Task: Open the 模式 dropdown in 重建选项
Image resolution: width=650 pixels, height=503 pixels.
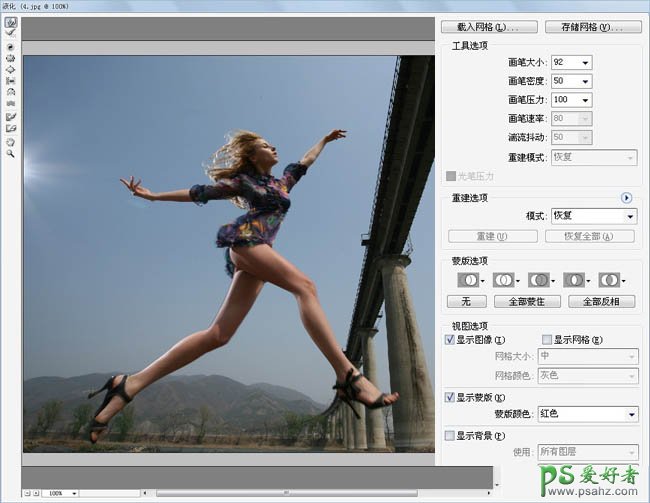Action: [630, 216]
